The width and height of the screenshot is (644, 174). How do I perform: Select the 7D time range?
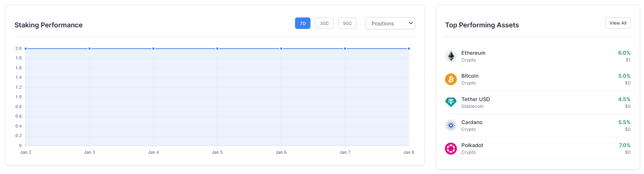click(303, 23)
